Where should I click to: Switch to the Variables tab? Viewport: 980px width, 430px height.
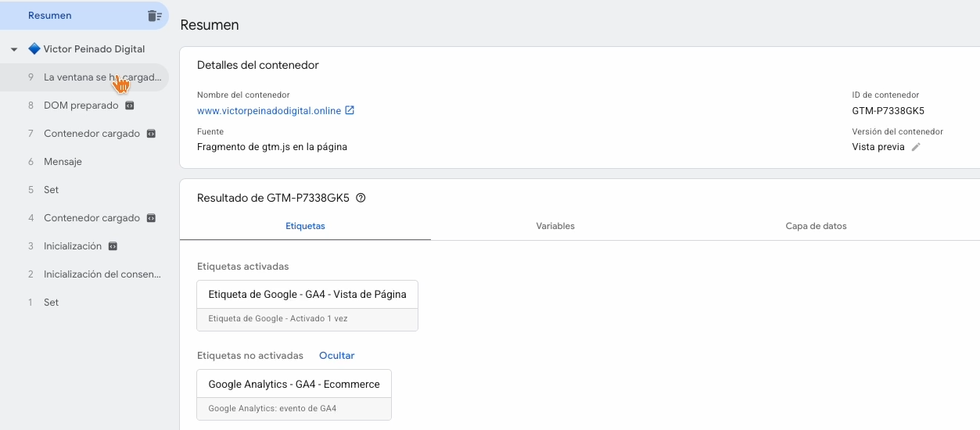tap(555, 226)
